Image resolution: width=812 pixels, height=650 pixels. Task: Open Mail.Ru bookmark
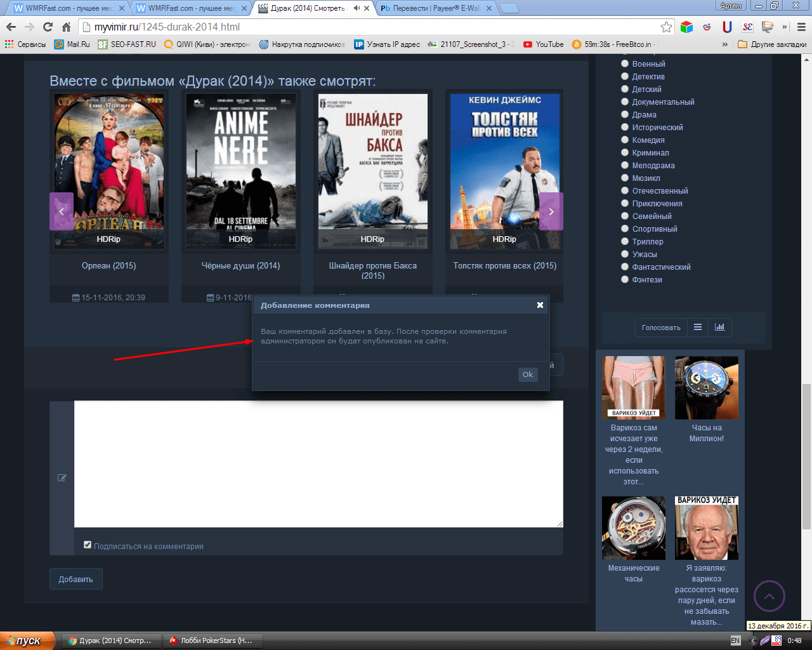(72, 44)
